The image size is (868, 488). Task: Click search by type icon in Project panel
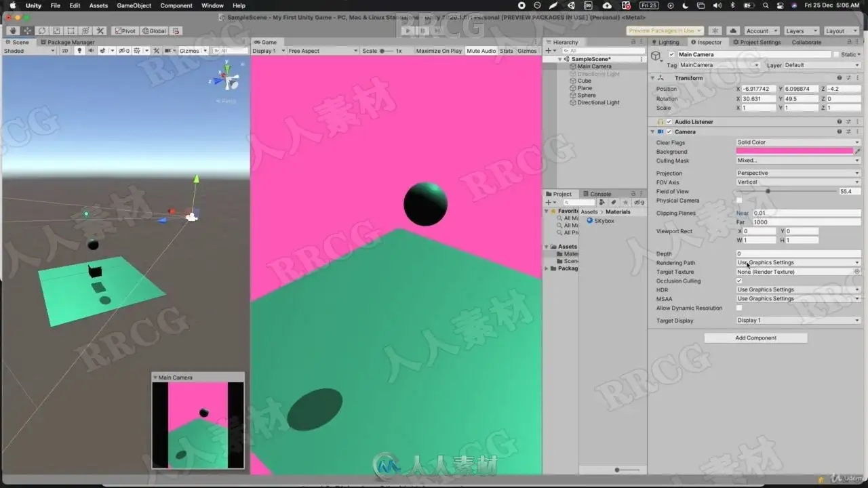(x=602, y=202)
